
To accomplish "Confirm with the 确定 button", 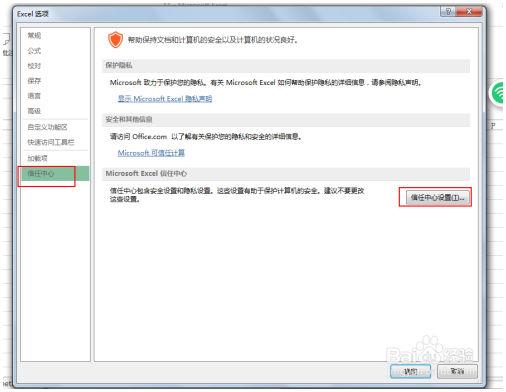I will tap(410, 371).
